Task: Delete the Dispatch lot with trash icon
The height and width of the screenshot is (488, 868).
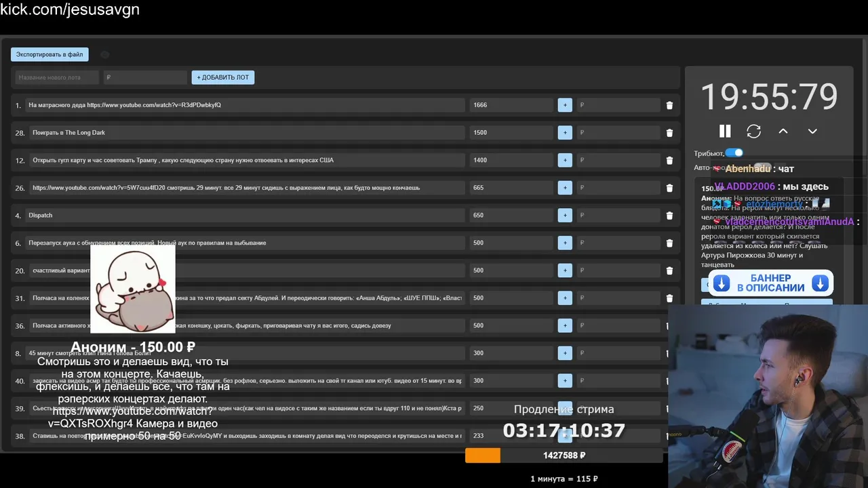Action: click(669, 216)
